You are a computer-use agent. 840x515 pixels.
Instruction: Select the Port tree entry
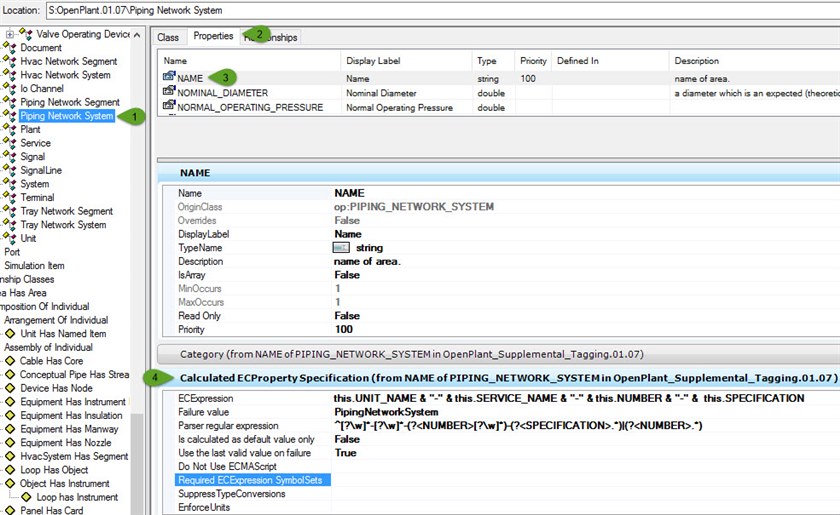[x=12, y=252]
